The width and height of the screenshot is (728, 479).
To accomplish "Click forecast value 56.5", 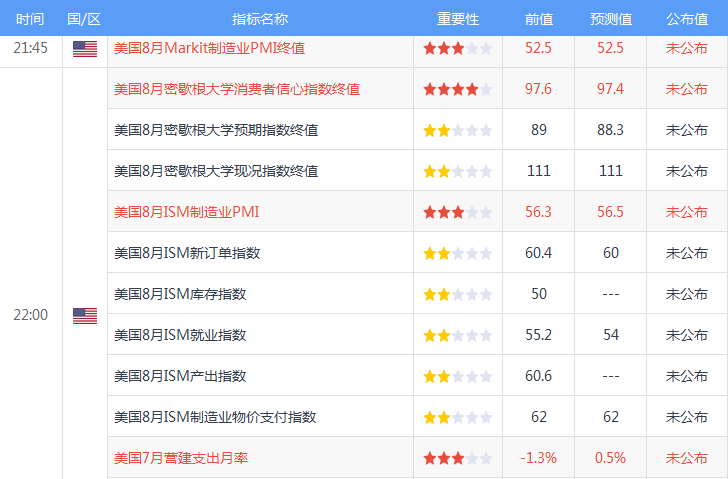I will 611,212.
